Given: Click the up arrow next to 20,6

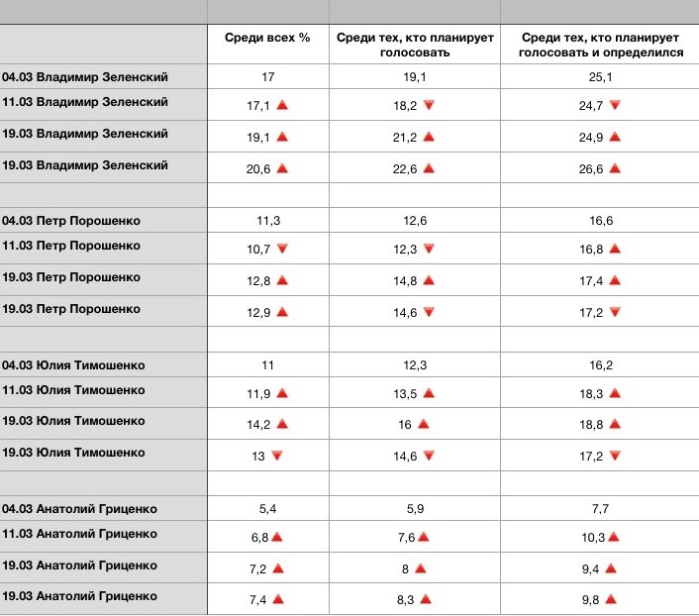Looking at the screenshot, I should click(x=281, y=169).
